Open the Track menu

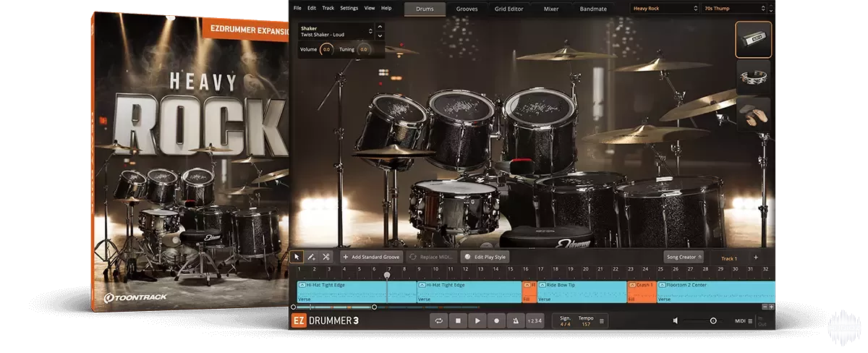(x=328, y=8)
